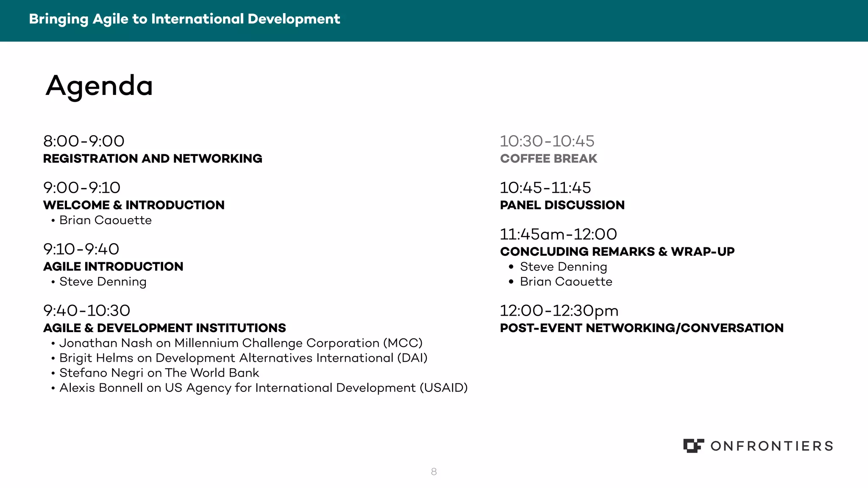Click CONCLUDING REMARKS & WRAP-UP heading
868x488 pixels.
(x=618, y=252)
